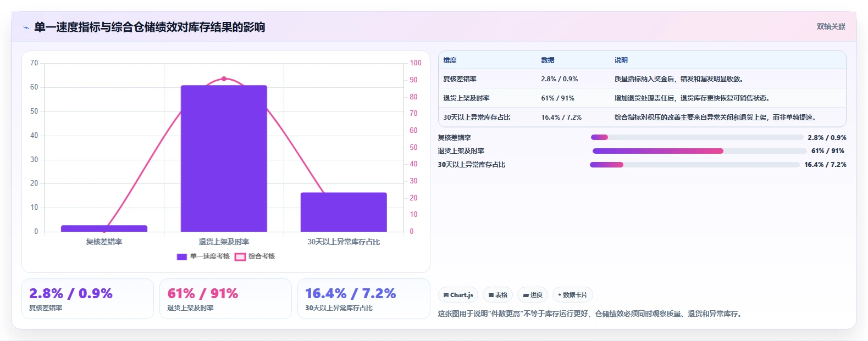
Task: Click the 复核差错率 progress bar
Action: [697, 137]
